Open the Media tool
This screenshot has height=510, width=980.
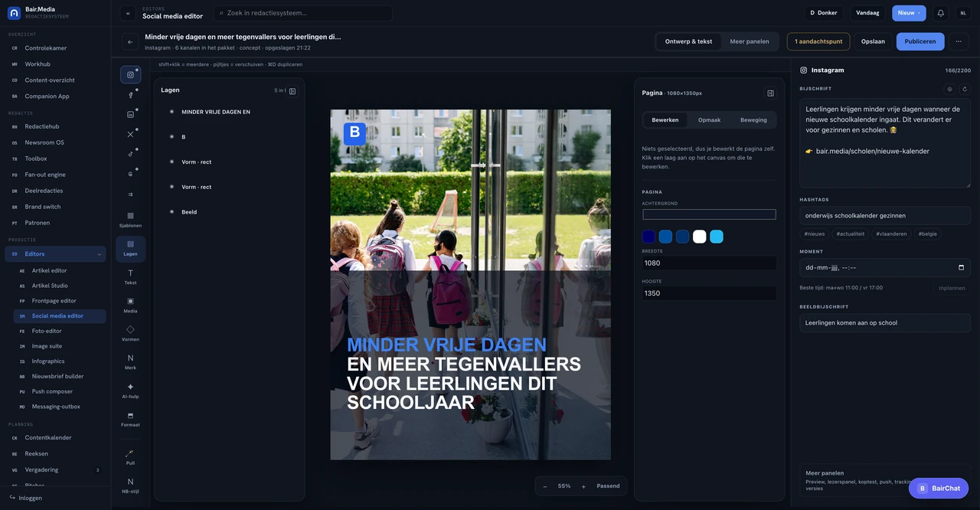[130, 306]
